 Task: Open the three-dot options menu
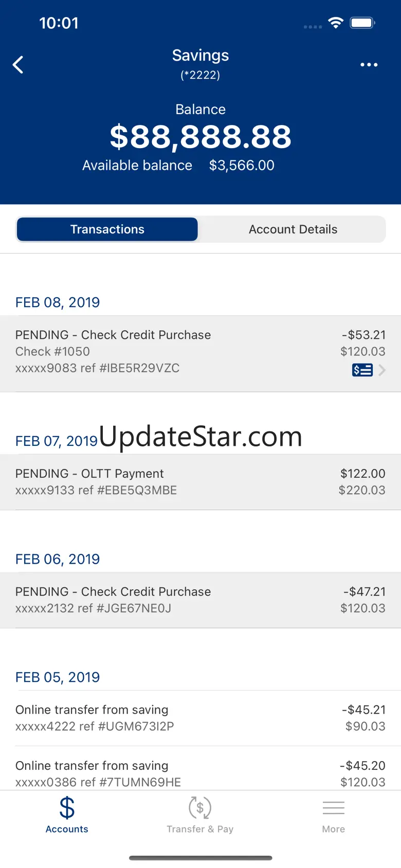click(x=369, y=65)
